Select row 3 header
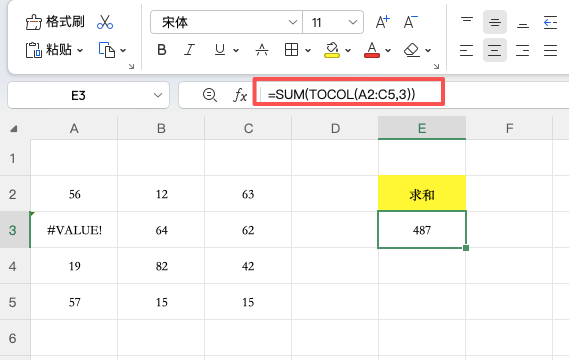569x360 pixels. point(15,230)
